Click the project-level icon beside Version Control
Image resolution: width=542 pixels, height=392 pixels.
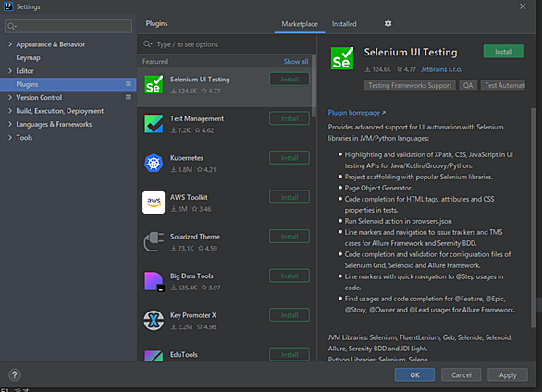click(129, 97)
